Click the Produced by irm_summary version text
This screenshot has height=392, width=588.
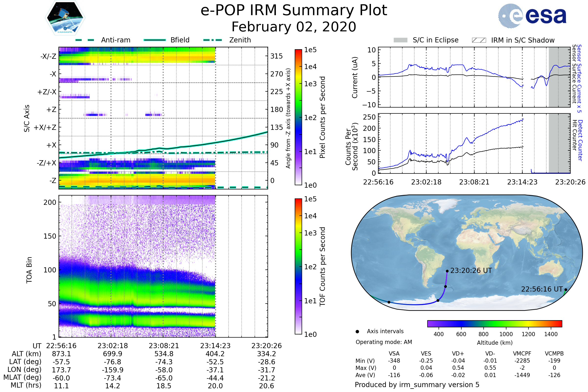point(417,384)
